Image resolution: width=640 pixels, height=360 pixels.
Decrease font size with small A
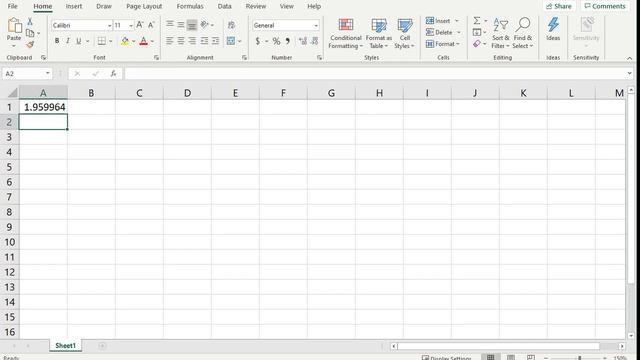(x=151, y=25)
